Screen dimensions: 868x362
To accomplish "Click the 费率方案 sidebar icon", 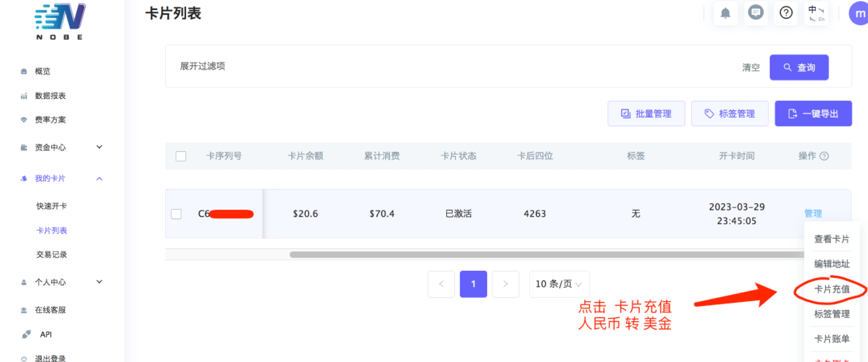I will (24, 120).
